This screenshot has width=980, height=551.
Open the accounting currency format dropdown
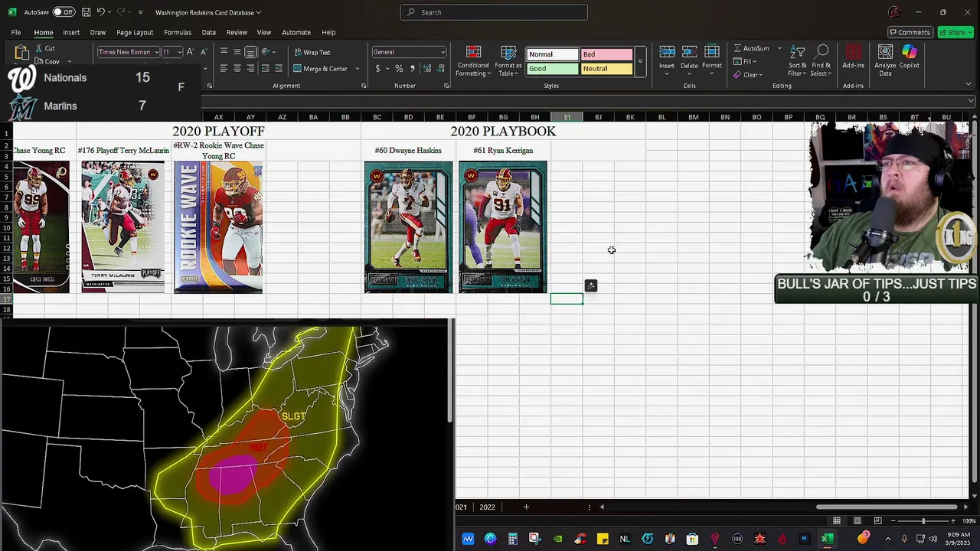[386, 69]
